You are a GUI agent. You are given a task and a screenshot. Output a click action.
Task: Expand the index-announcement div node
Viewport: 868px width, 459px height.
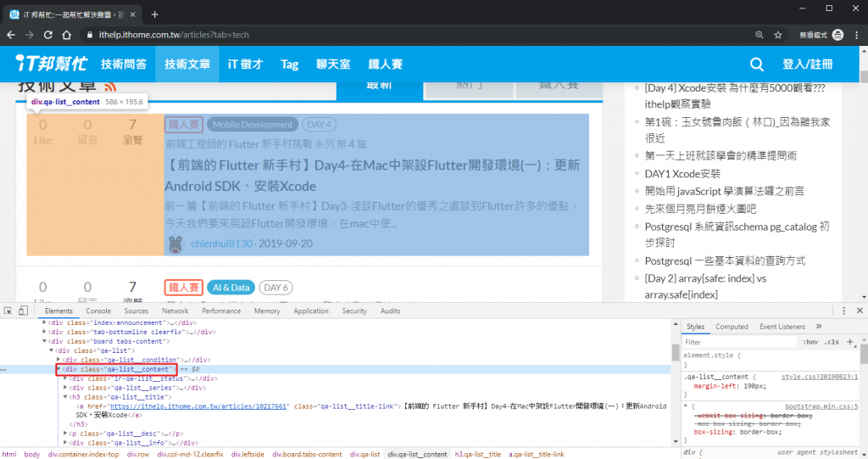point(44,322)
